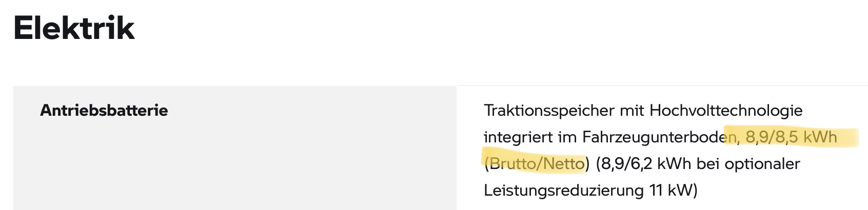Click the highlighted word "Netto"
The width and height of the screenshot is (868, 210).
pos(564,164)
